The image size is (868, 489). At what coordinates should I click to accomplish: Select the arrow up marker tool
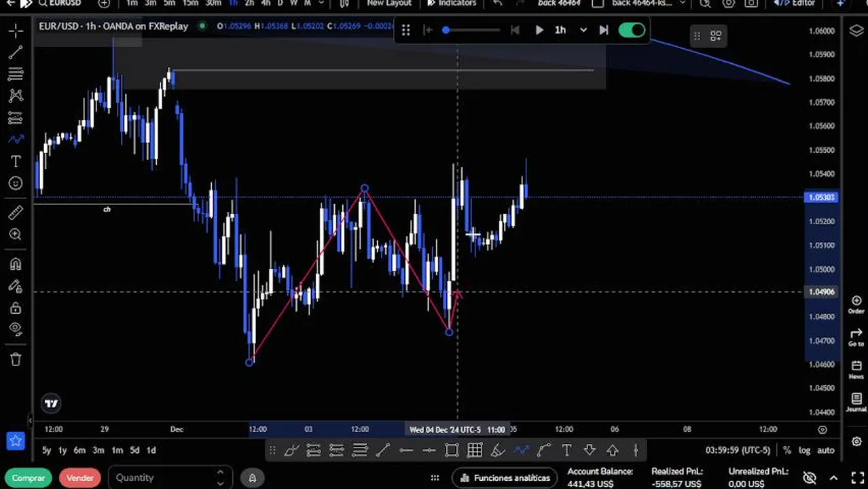coord(613,450)
